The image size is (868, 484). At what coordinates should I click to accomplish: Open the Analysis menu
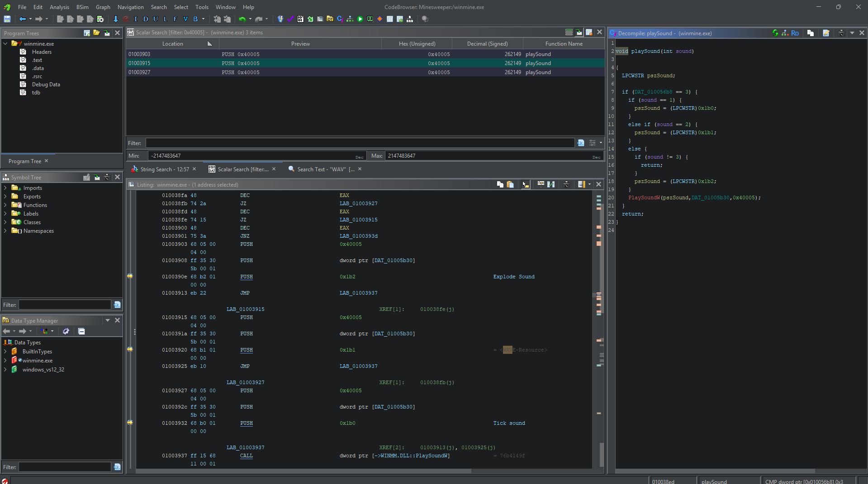click(x=59, y=7)
